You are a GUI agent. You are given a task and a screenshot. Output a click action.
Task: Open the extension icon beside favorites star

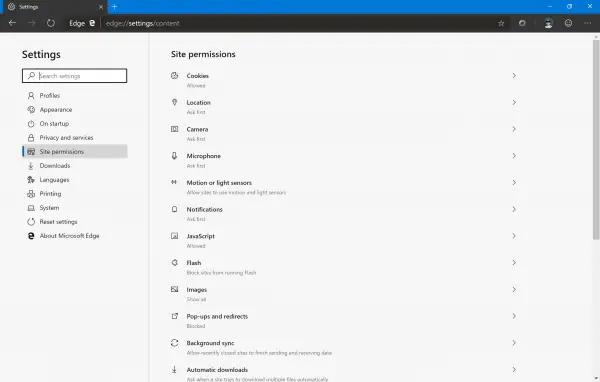click(522, 23)
